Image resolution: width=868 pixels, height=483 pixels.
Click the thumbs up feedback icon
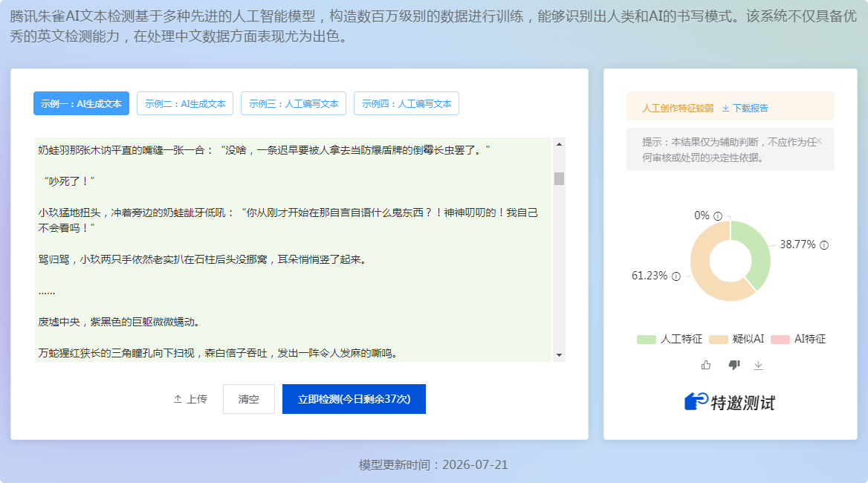706,365
